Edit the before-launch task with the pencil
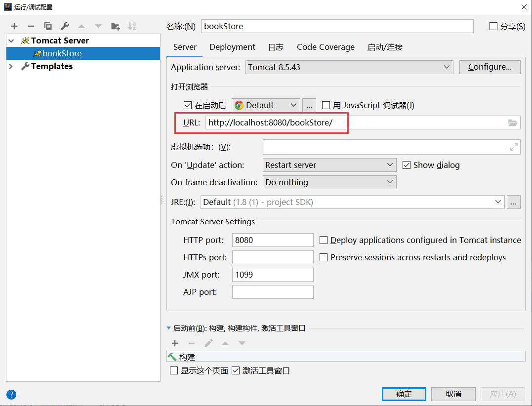 pyautogui.click(x=208, y=343)
